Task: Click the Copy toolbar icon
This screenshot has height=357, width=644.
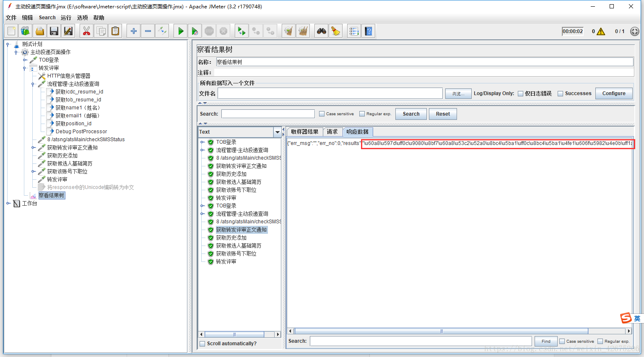Action: point(101,31)
